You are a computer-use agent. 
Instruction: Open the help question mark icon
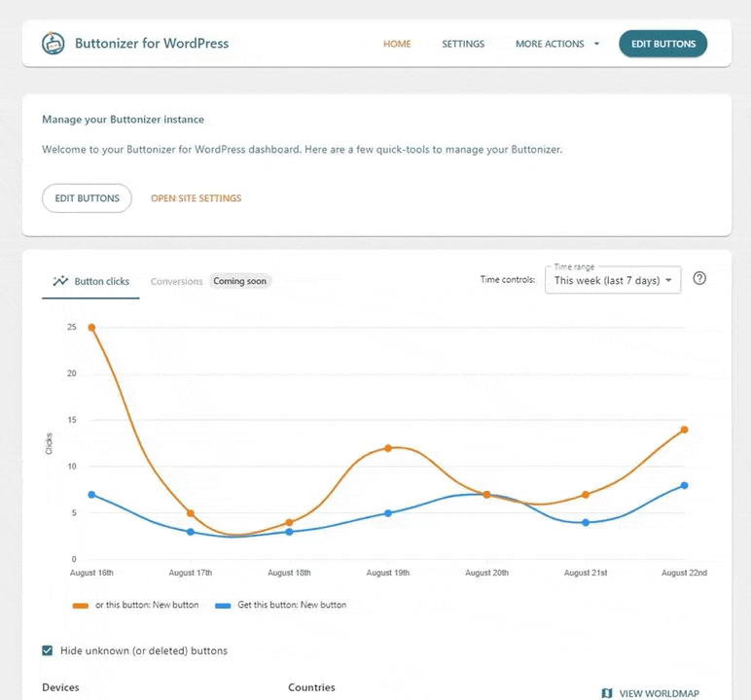click(x=699, y=279)
